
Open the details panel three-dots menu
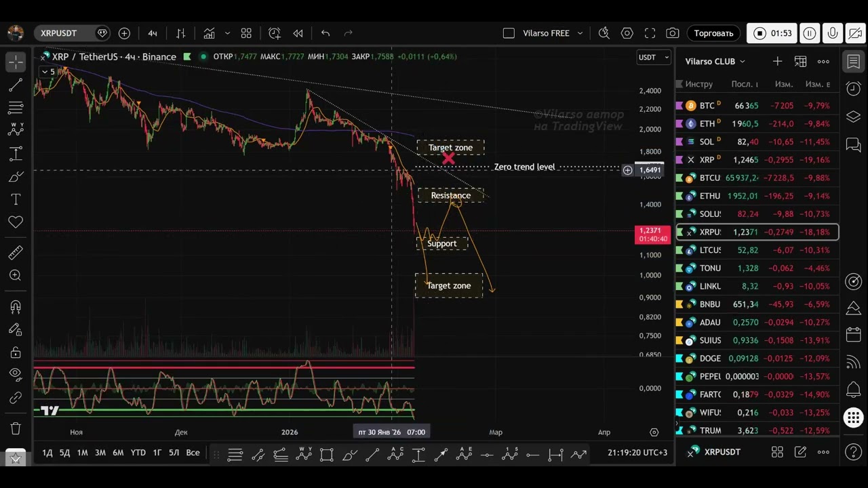tap(823, 452)
